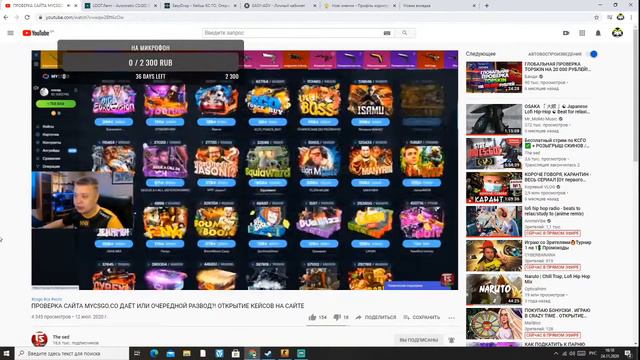Open the panda account avatar menu
This screenshot has height=360, width=640.
coord(617,33)
